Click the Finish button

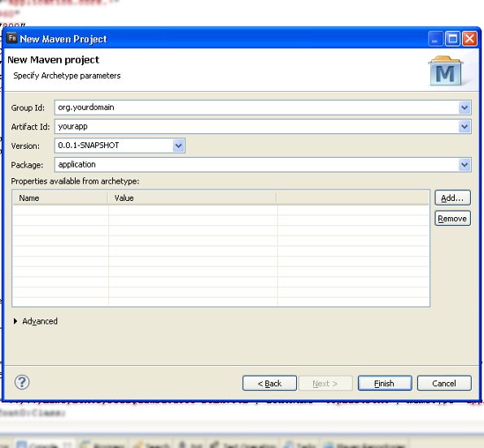(385, 384)
